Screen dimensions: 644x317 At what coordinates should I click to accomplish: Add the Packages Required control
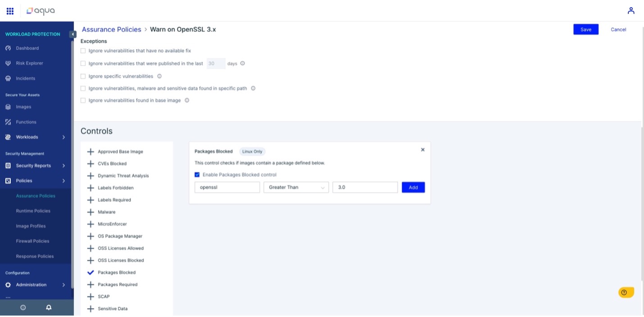[91, 285]
